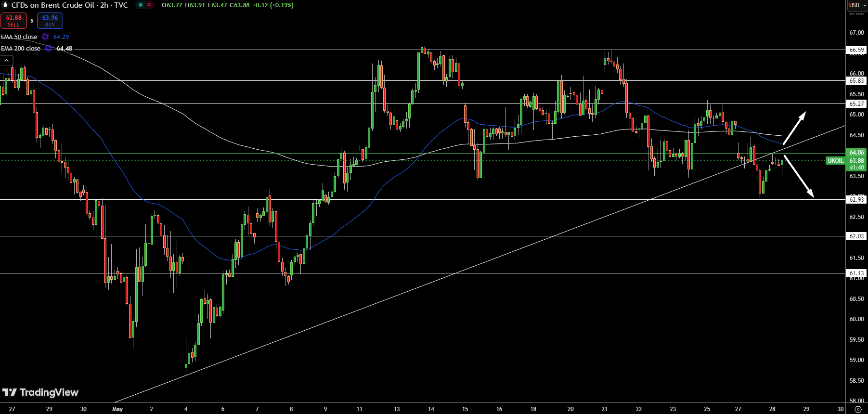868x414 pixels.
Task: Click the 63.50 tick on price axis
Action: click(x=856, y=176)
